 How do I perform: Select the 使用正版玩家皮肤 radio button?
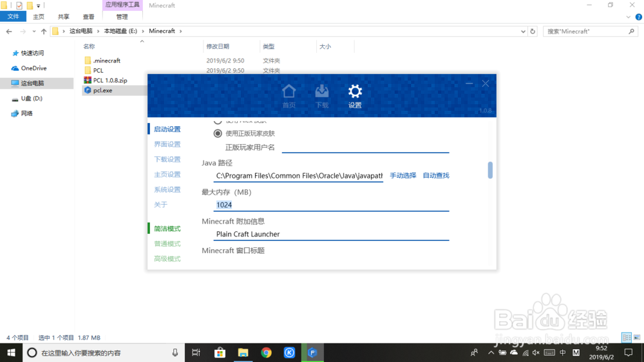[218, 133]
